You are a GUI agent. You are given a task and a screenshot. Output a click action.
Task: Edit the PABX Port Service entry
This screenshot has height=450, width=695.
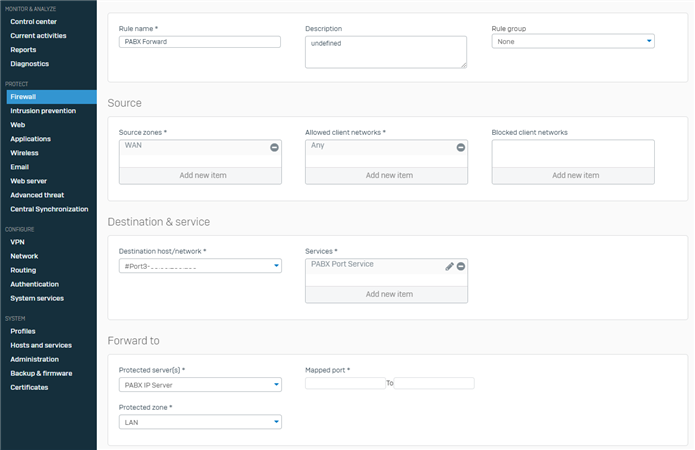(x=449, y=266)
